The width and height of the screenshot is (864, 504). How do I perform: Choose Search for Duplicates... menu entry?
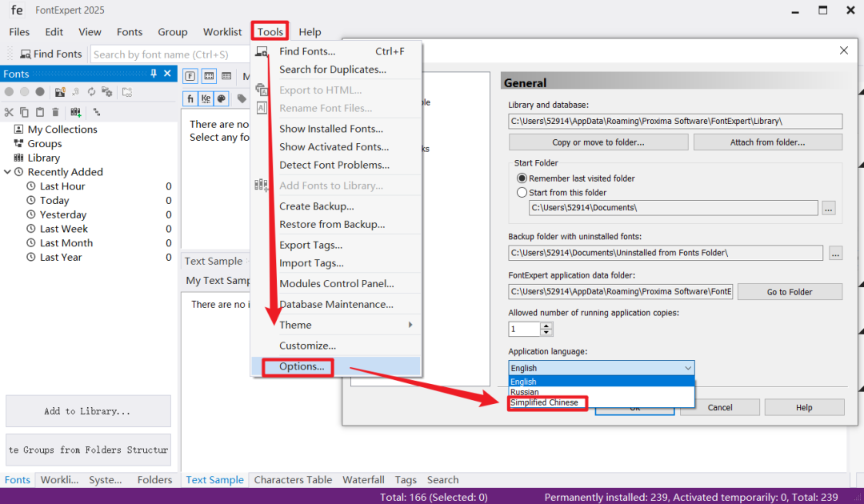coord(336,70)
